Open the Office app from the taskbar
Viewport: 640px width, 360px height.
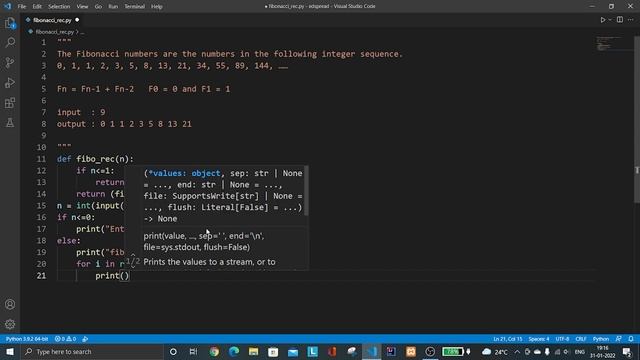click(x=332, y=352)
